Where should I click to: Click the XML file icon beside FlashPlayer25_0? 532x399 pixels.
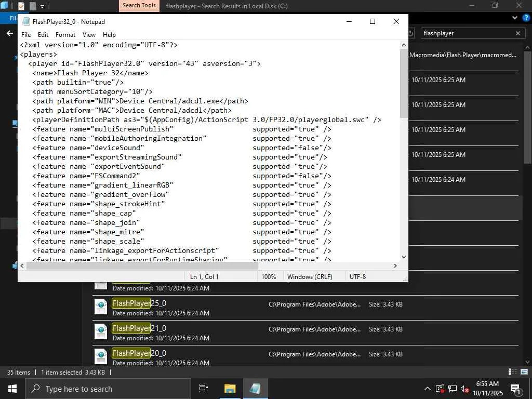point(101,307)
